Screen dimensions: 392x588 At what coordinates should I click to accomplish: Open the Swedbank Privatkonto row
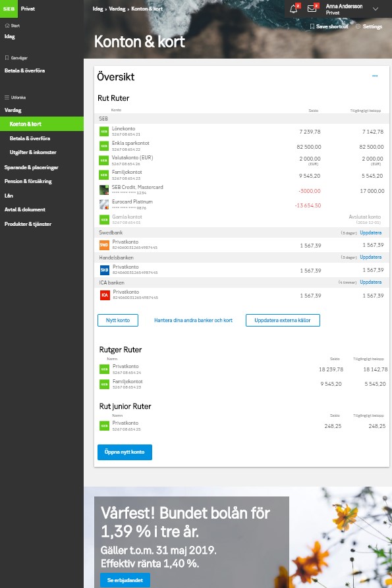coord(242,245)
